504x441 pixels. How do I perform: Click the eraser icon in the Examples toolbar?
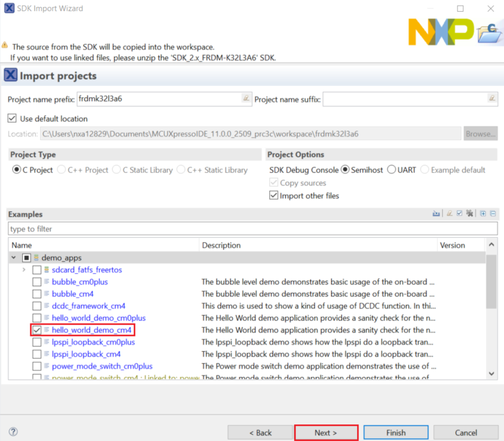[450, 214]
